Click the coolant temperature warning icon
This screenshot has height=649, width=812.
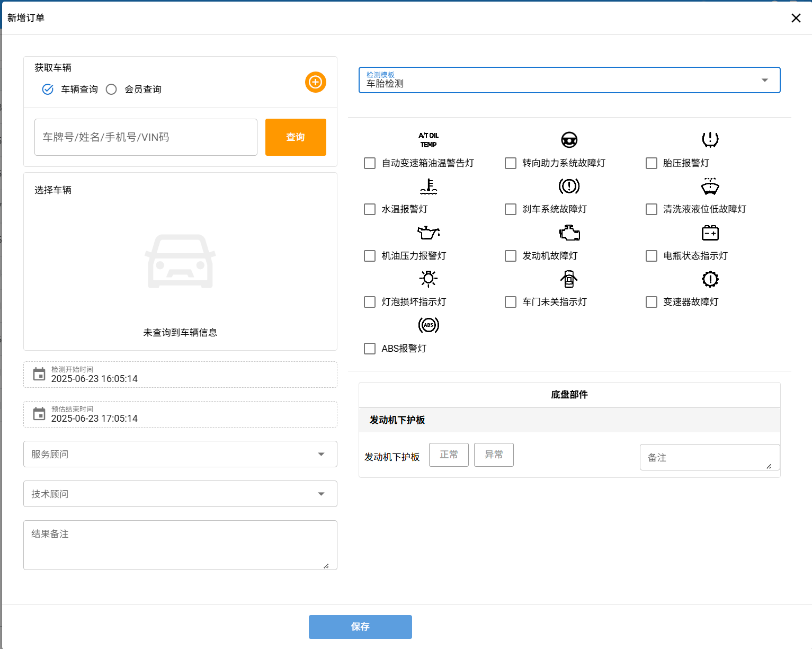pos(429,186)
